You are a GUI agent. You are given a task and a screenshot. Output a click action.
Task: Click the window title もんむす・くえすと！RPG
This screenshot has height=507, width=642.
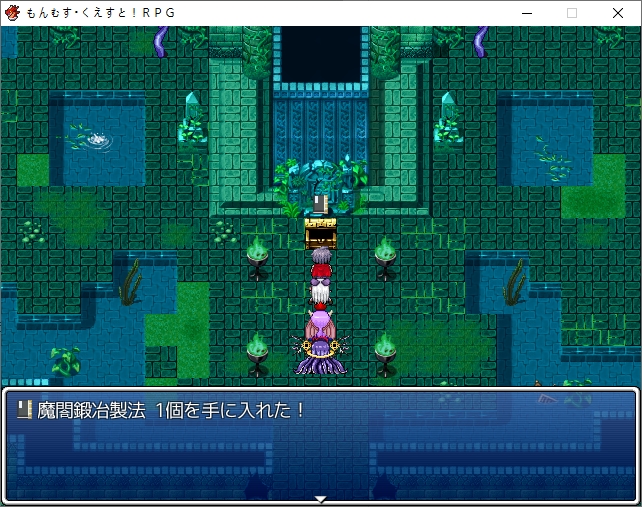click(x=101, y=13)
